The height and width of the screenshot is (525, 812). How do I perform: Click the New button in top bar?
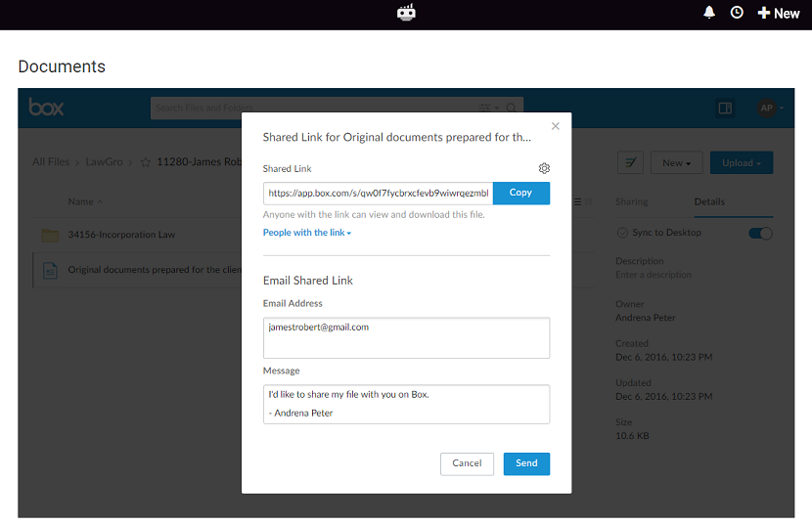point(779,14)
